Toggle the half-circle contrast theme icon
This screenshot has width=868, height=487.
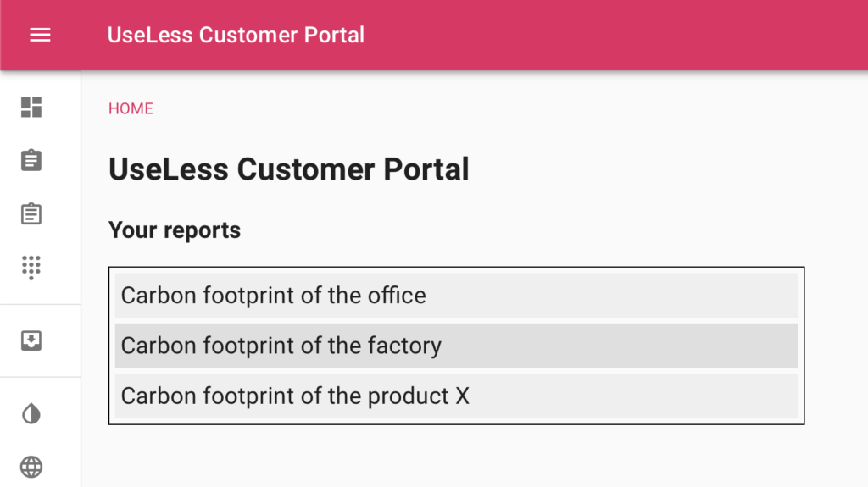click(x=31, y=413)
